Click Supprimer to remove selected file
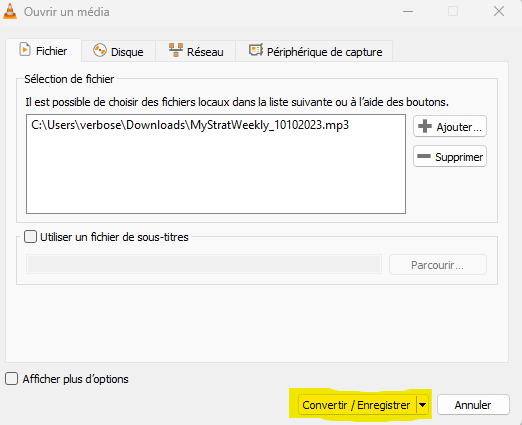The image size is (522, 425). point(450,156)
